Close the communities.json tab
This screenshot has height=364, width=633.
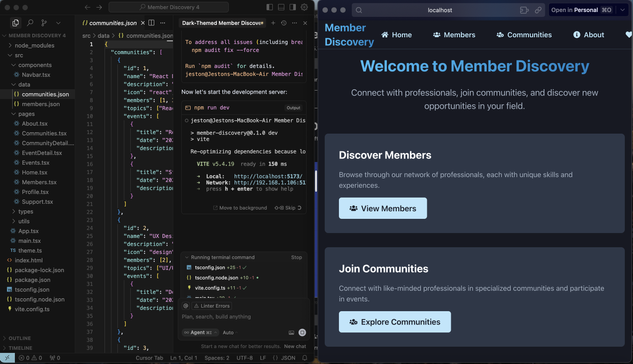[143, 23]
